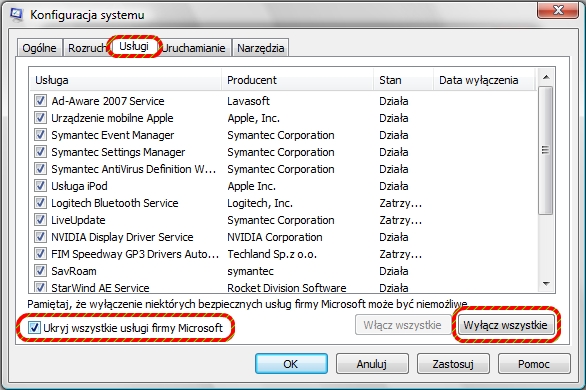
Task: Click scrollbar down arrow in services list
Action: pos(546,284)
